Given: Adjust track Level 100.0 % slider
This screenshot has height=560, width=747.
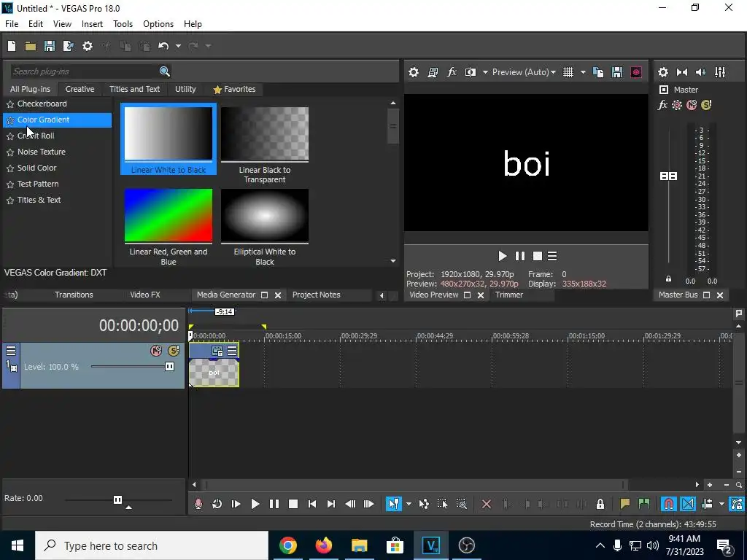Looking at the screenshot, I should 169,366.
